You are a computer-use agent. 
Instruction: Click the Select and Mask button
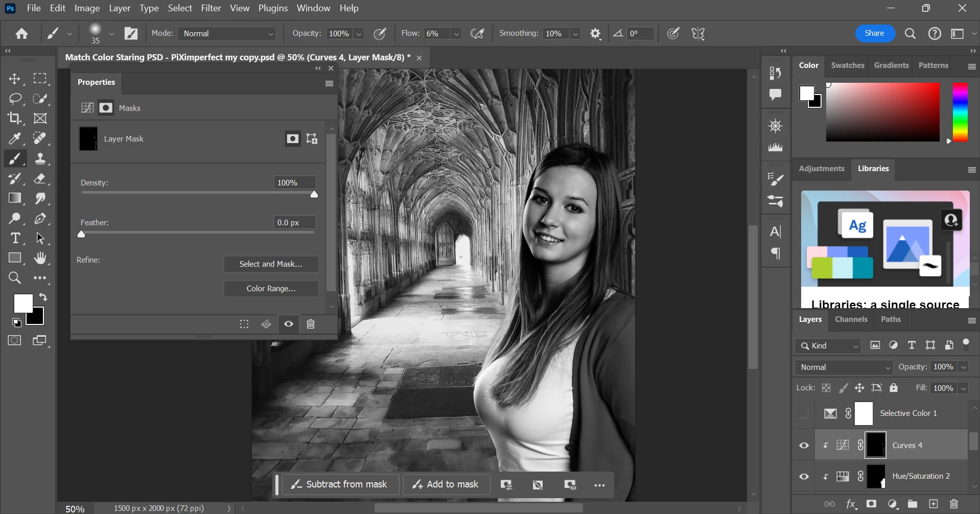click(271, 264)
